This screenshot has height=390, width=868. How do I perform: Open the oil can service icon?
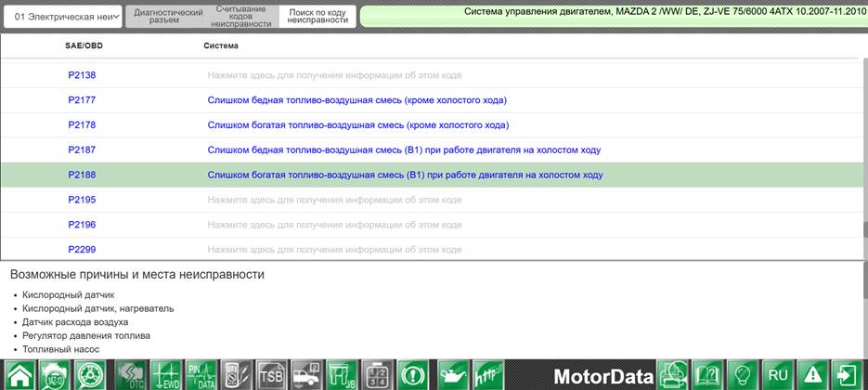click(x=453, y=374)
